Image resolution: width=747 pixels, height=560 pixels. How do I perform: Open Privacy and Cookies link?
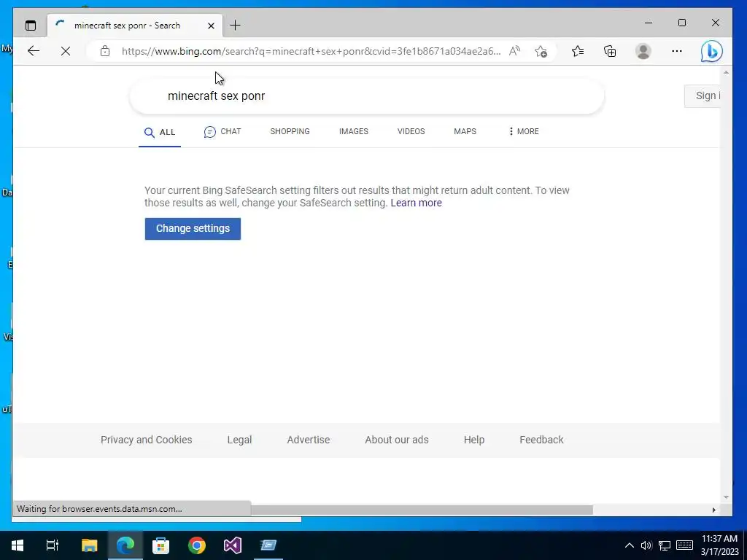pyautogui.click(x=146, y=440)
